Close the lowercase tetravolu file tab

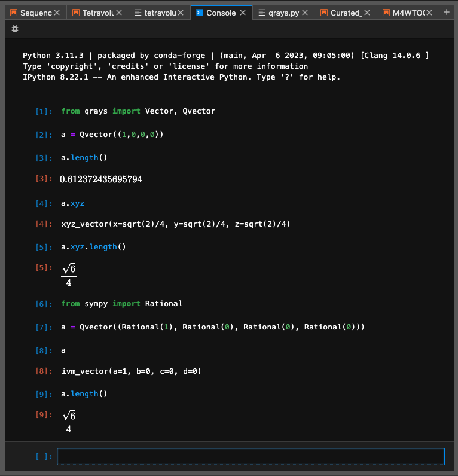[181, 13]
